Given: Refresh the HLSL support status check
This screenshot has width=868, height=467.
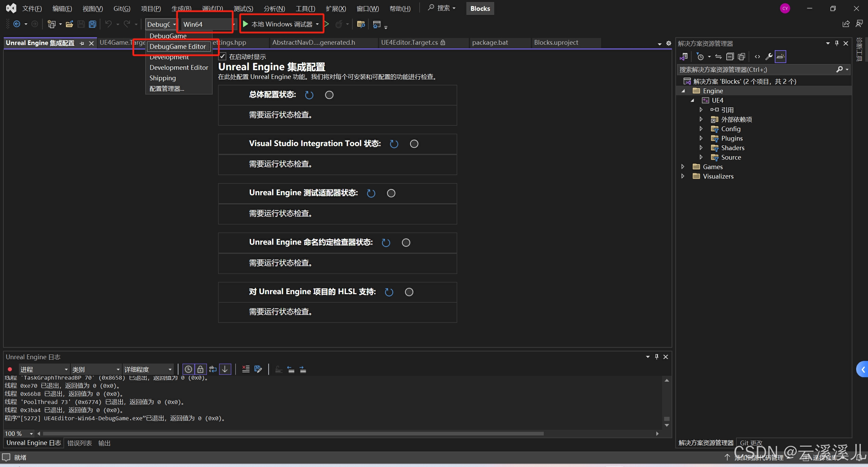Looking at the screenshot, I should tap(389, 292).
